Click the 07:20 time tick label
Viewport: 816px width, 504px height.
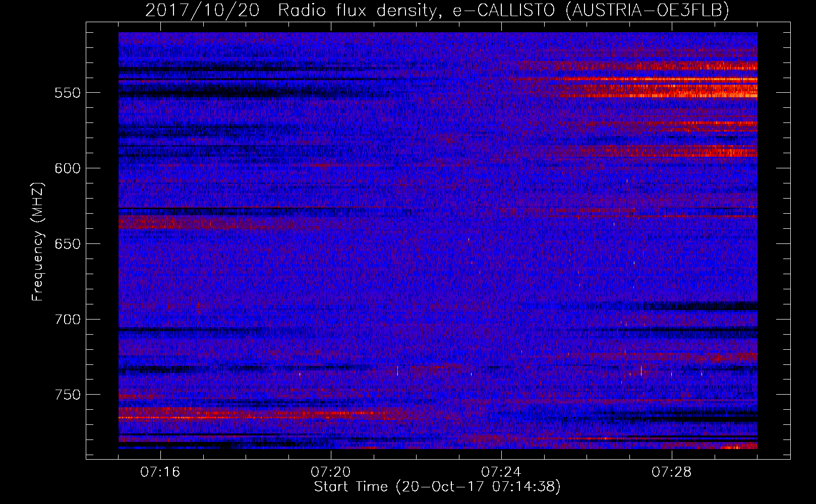click(331, 472)
